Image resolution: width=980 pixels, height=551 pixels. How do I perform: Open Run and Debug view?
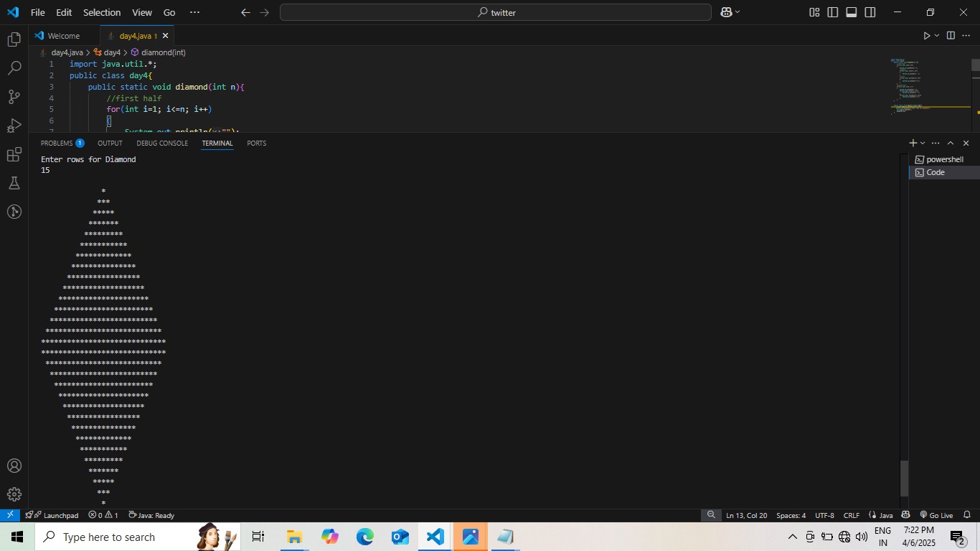[14, 126]
